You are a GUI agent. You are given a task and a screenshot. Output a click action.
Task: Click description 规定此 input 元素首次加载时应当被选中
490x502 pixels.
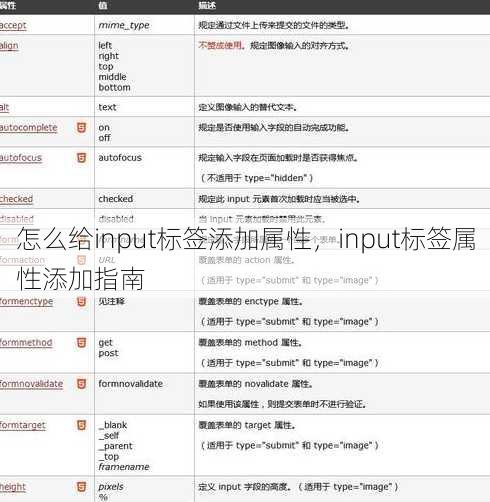(x=279, y=199)
